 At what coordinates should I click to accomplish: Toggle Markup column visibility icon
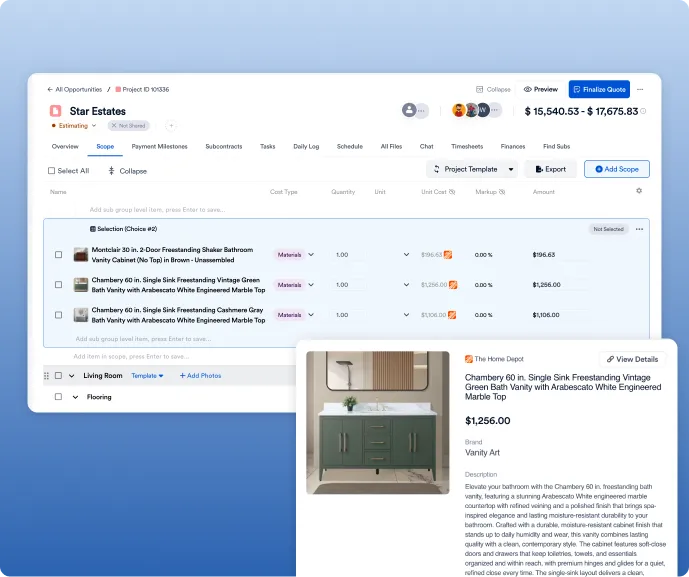coord(502,192)
